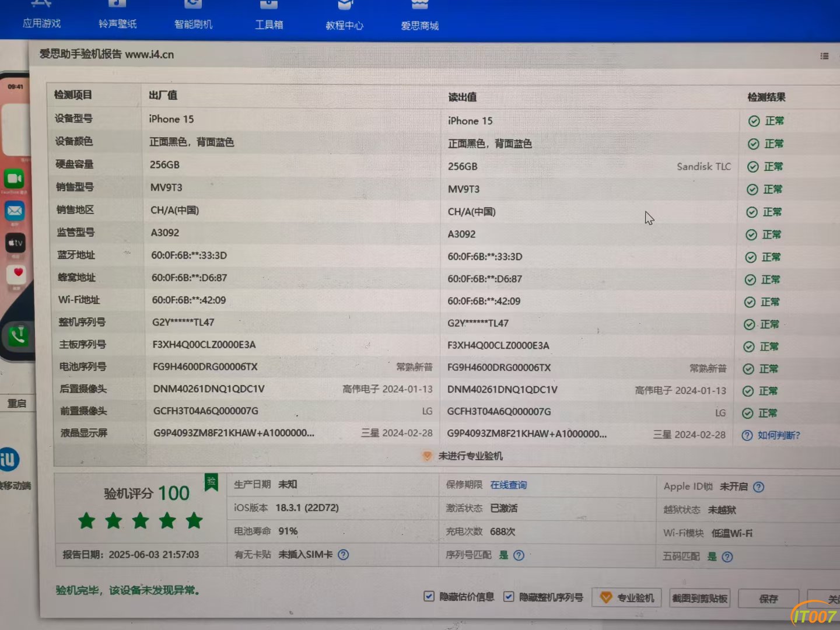840x630 pixels.
Task: Click the 检测结果 column header
Action: [766, 97]
